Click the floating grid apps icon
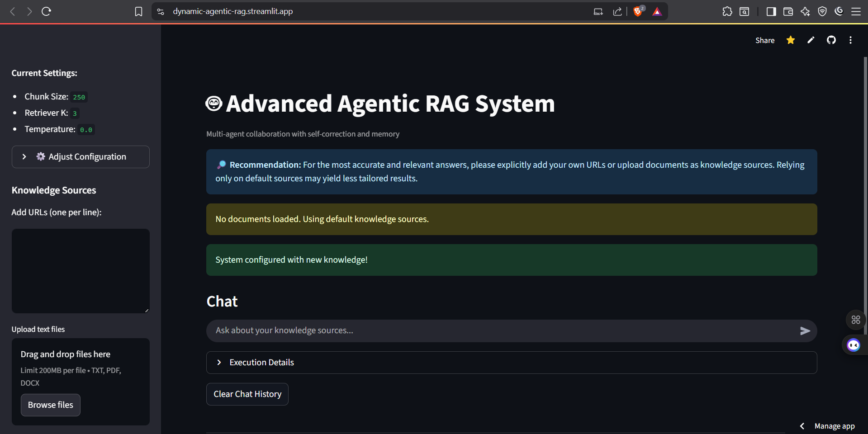Image resolution: width=868 pixels, height=434 pixels. [856, 320]
